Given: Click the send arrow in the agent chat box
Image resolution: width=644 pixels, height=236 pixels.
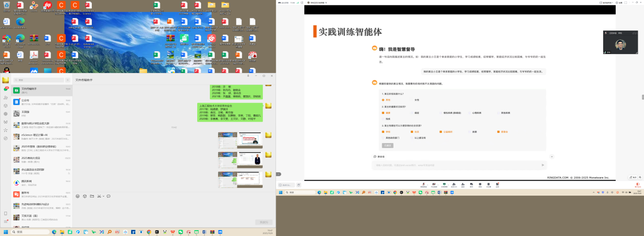Looking at the screenshot, I should tap(542, 165).
